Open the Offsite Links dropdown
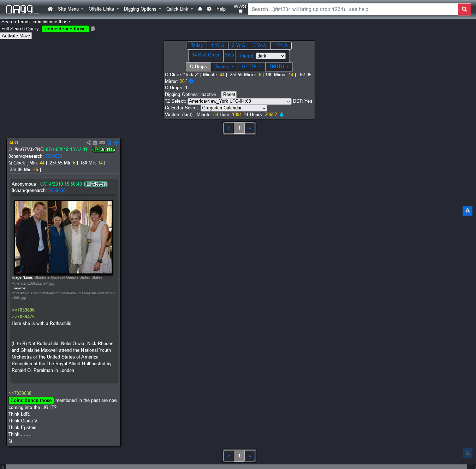 [x=103, y=9]
